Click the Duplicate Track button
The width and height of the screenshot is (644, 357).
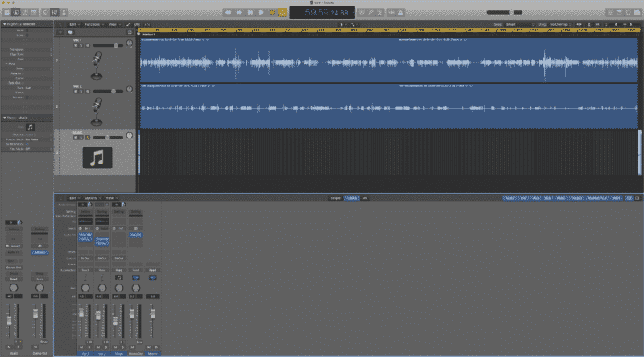tap(71, 32)
